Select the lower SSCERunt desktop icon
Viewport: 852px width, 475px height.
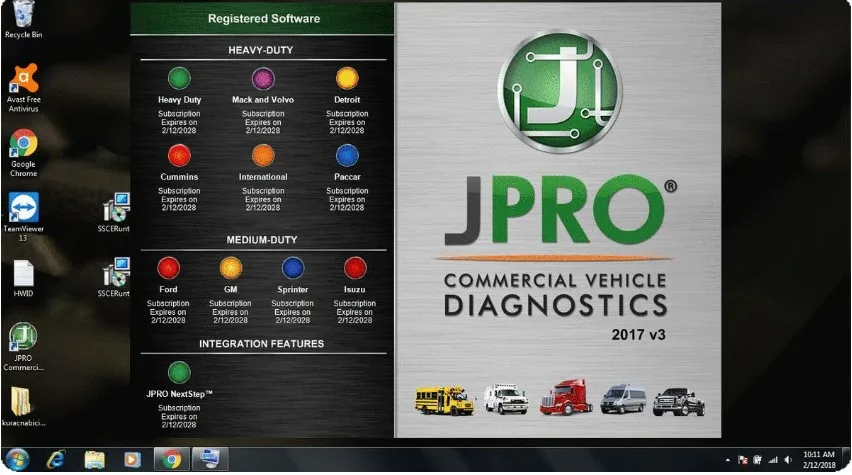click(115, 277)
